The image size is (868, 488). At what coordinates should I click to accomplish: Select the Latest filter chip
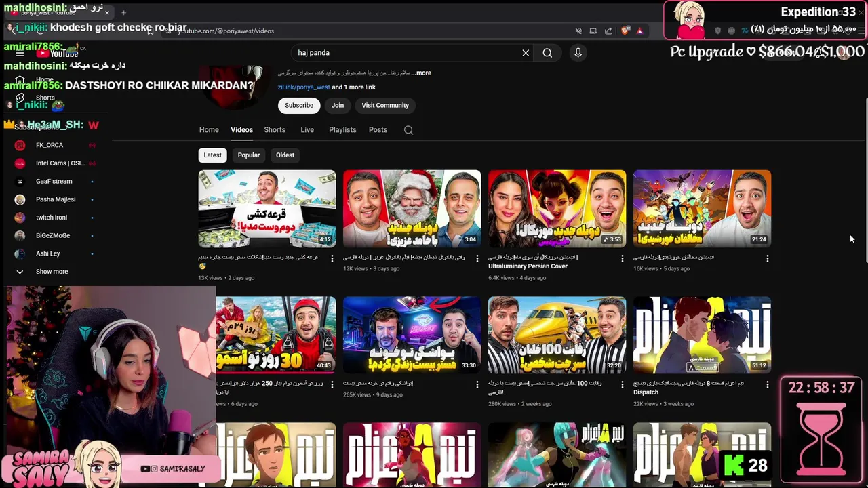tap(212, 155)
